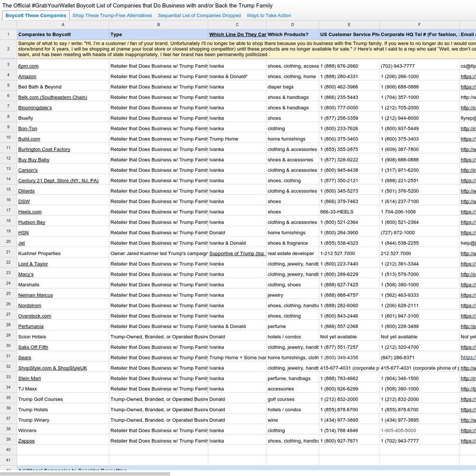
Task: Select the Kushner Properties cell
Action: tap(63, 254)
